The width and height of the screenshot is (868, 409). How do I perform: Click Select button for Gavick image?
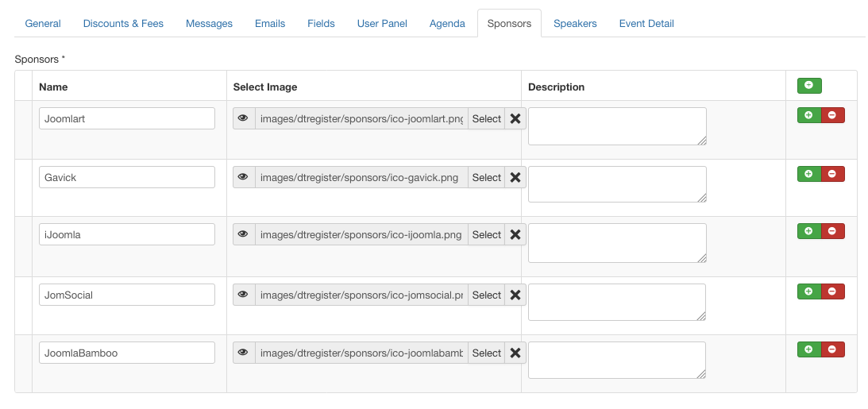click(487, 177)
